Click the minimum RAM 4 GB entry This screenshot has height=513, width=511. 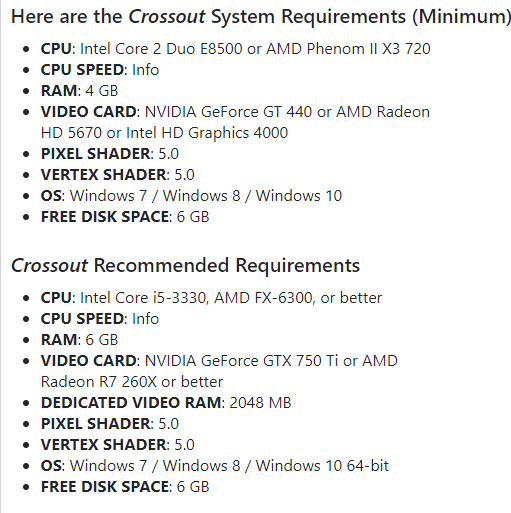pos(79,91)
